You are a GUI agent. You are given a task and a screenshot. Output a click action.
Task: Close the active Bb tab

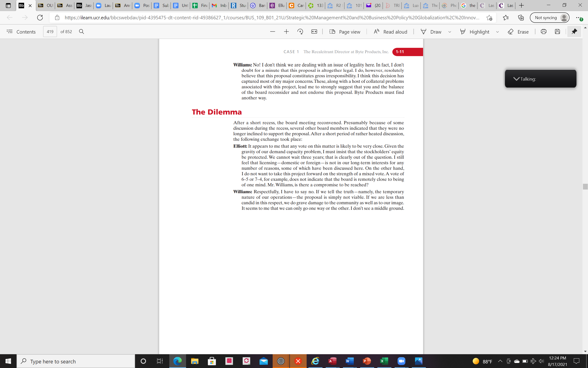point(30,5)
